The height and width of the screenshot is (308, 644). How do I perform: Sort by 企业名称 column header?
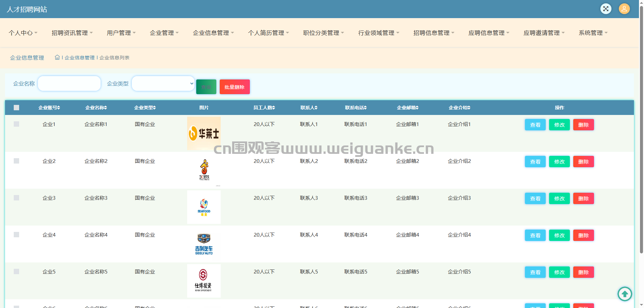click(x=96, y=108)
